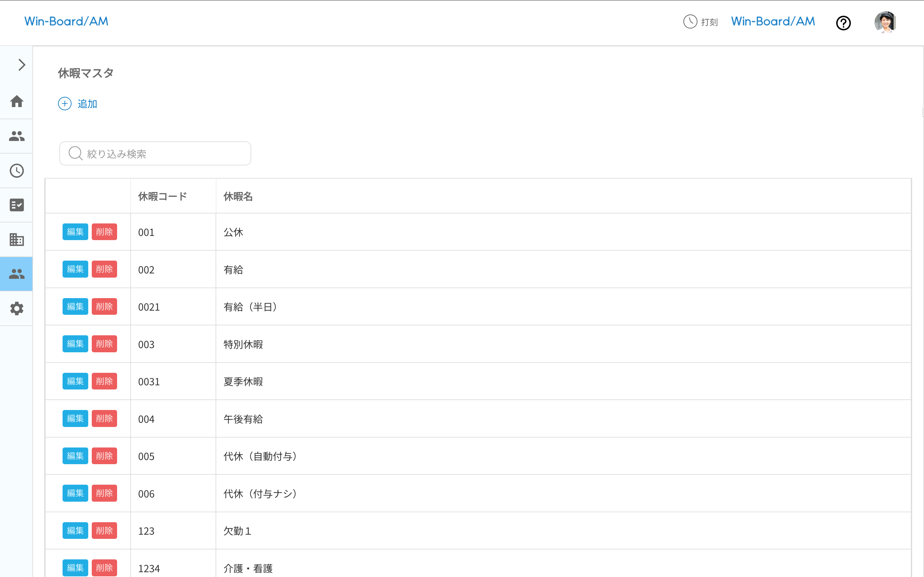
Task: Delete the 有給 row with 削除
Action: (x=104, y=269)
